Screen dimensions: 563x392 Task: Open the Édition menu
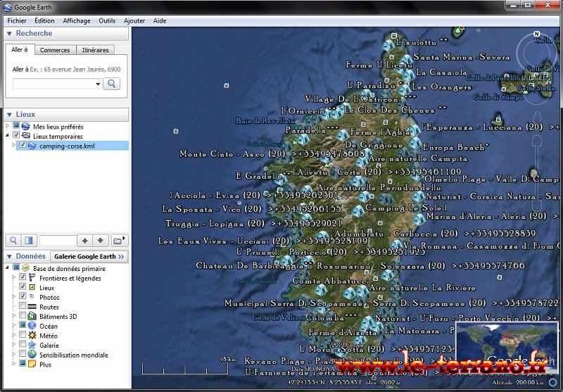44,21
